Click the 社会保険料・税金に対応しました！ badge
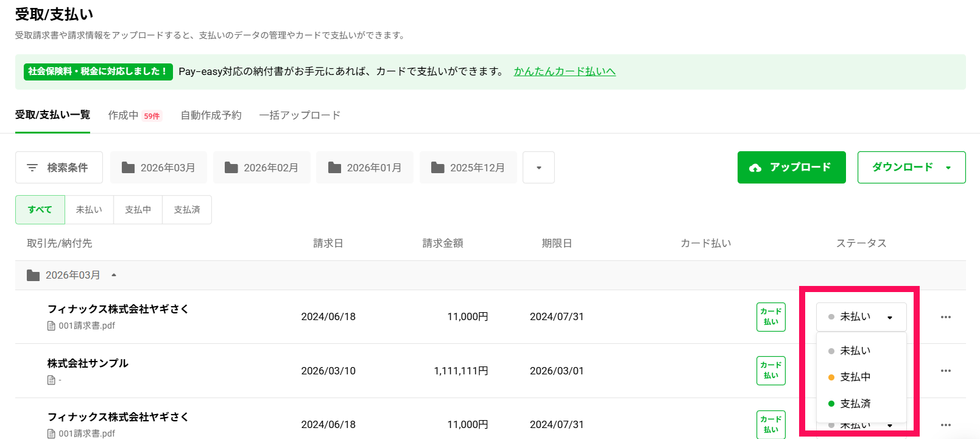980x439 pixels. point(98,71)
